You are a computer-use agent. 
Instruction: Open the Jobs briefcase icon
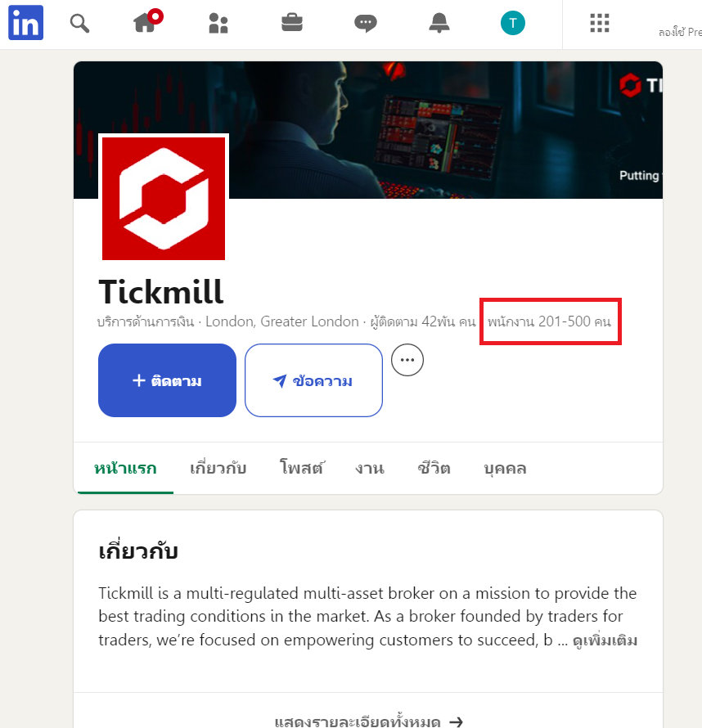coord(292,23)
